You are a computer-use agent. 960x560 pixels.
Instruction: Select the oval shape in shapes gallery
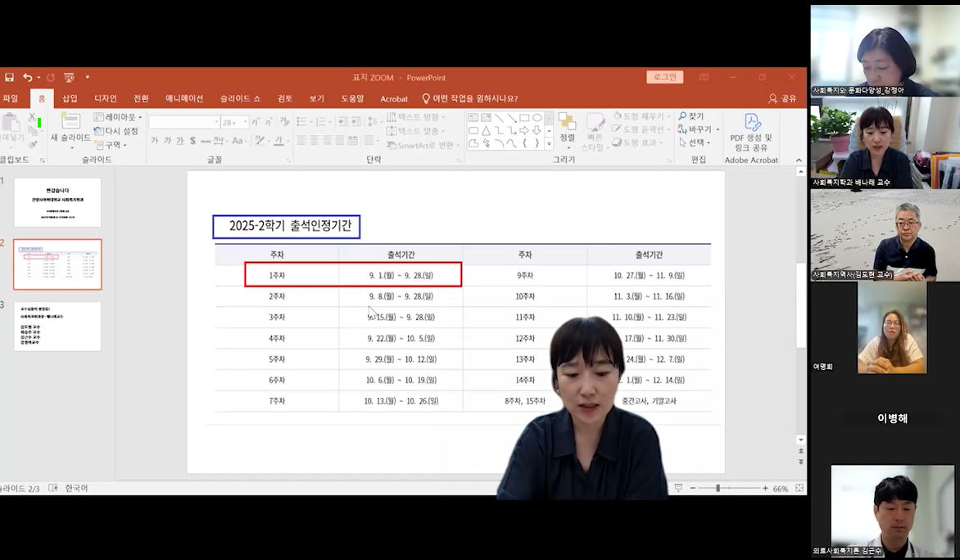[537, 118]
